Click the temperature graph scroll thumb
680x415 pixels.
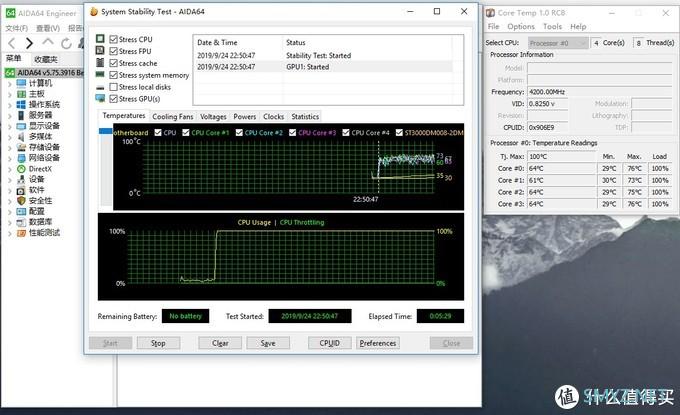[x=106, y=131]
